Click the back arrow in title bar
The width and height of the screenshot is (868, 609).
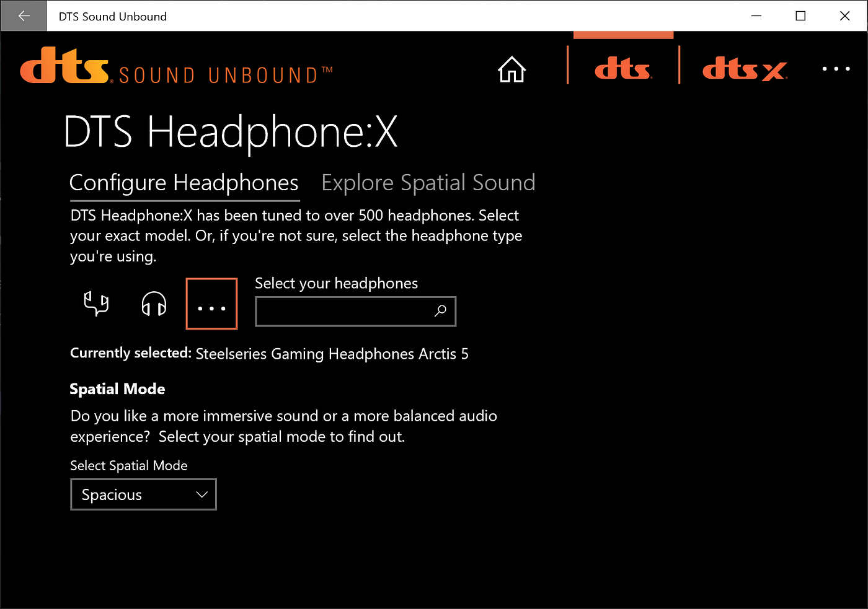click(x=24, y=15)
